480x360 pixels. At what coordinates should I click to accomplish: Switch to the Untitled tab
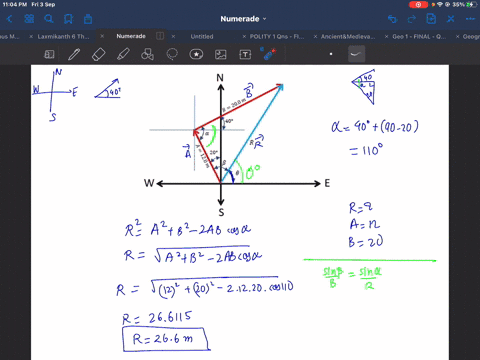(x=202, y=36)
